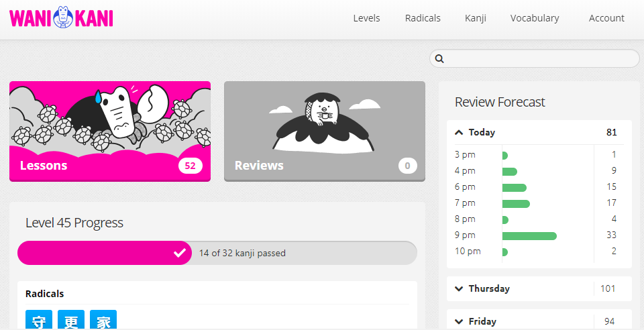Screen dimensions: 644x330
Task: Click the 6 pm review count 15
Action: [x=611, y=186]
